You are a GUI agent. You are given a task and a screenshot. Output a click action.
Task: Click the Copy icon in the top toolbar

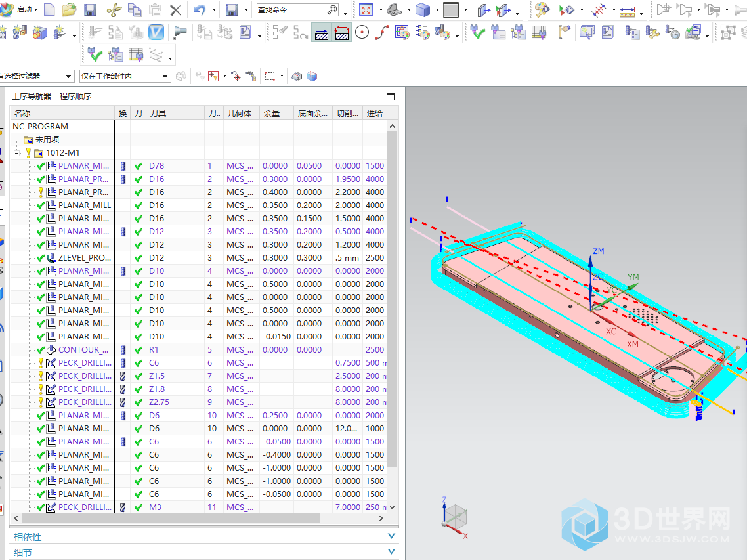tap(135, 10)
